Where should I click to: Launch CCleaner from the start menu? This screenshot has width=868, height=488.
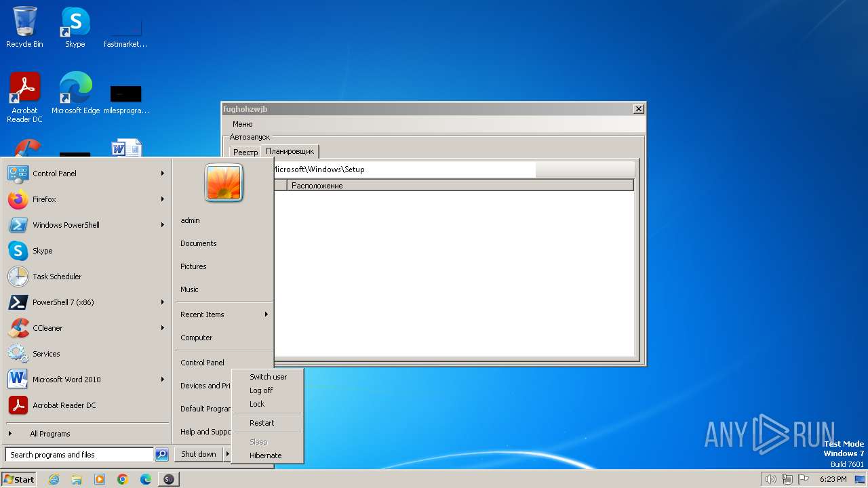tap(86, 328)
